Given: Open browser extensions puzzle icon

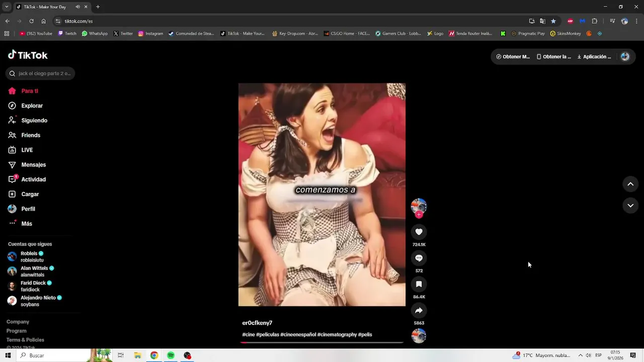Looking at the screenshot, I should click(x=594, y=21).
